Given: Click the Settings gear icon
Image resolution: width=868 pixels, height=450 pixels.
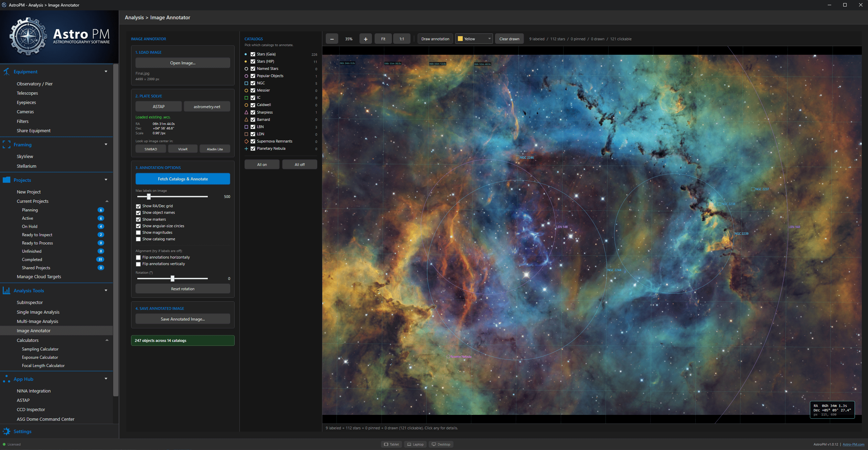Looking at the screenshot, I should (7, 431).
